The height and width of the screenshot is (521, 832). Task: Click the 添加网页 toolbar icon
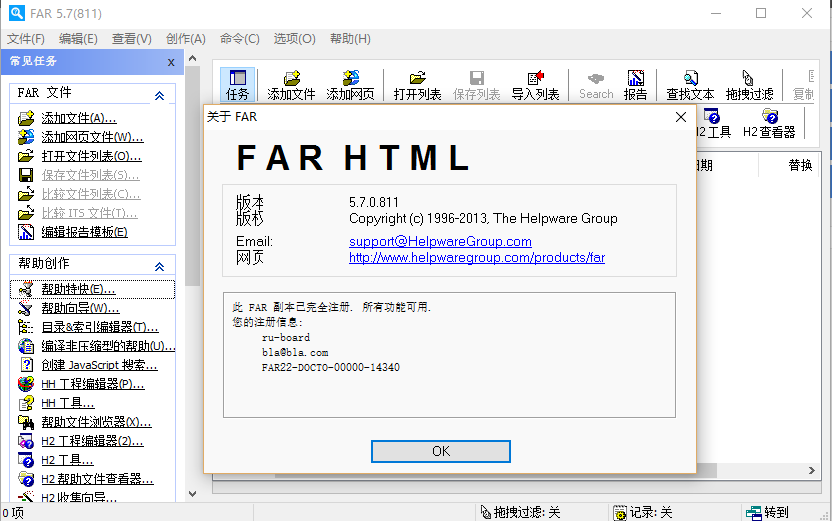[x=350, y=84]
